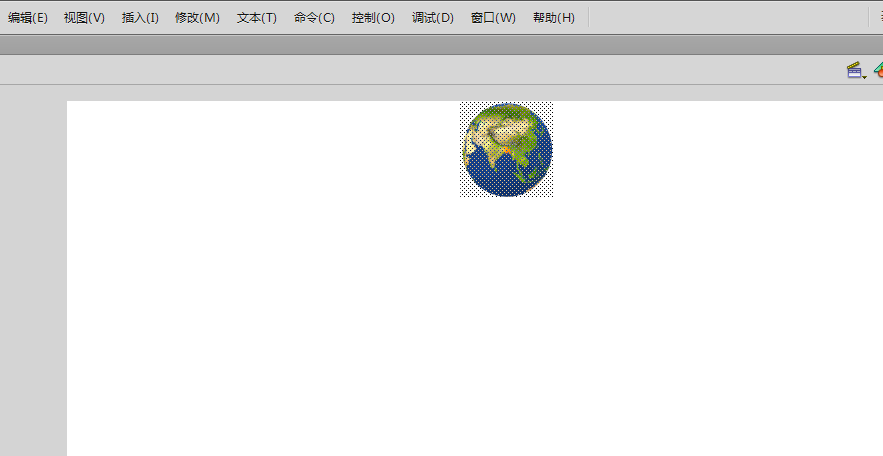The height and width of the screenshot is (456, 883).
Task: Open the Edit Symbols shapes icon
Action: 878,71
